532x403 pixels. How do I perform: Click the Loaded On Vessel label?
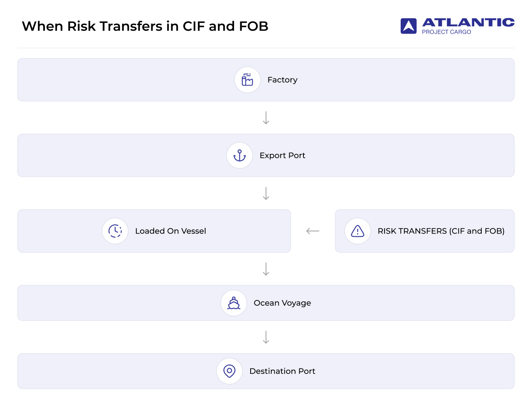[170, 231]
